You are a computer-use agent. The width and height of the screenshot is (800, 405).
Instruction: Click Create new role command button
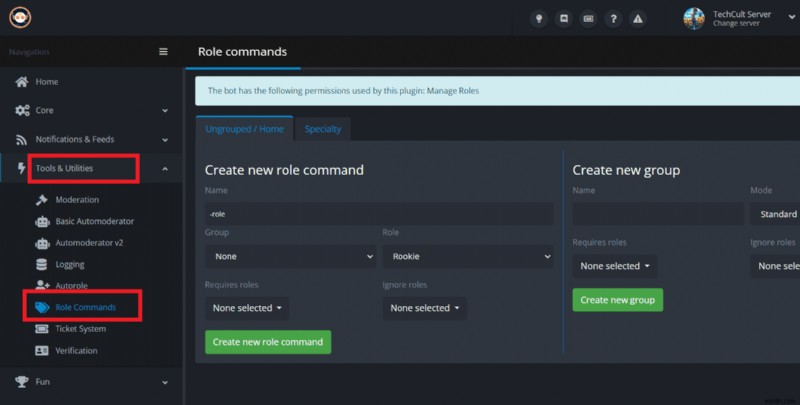tap(268, 342)
